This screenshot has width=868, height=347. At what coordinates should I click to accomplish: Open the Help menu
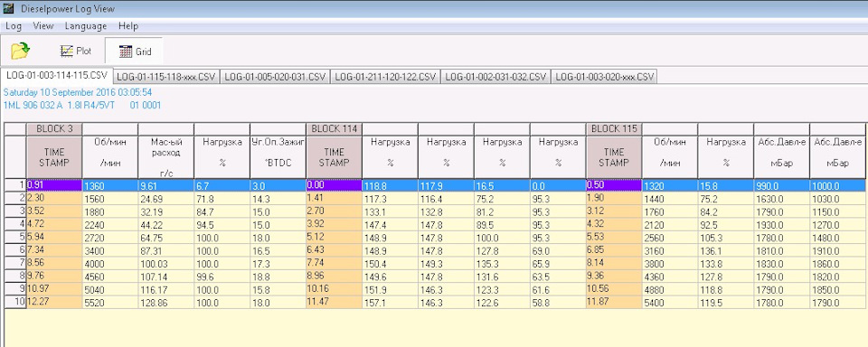pyautogui.click(x=128, y=26)
